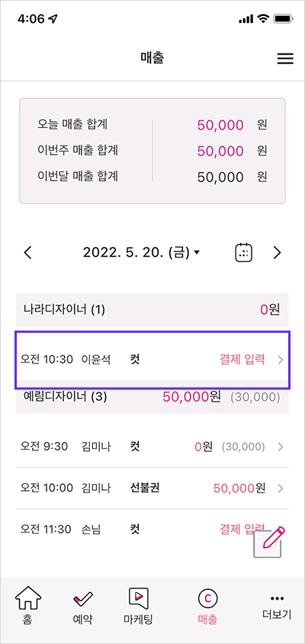Open the 마케팅 play bubble icon
The height and width of the screenshot is (644, 305).
tap(138, 598)
